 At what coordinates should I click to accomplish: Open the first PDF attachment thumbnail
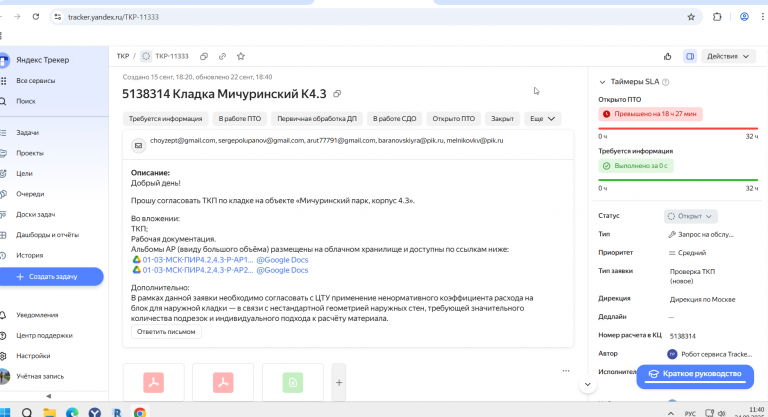coord(154,382)
